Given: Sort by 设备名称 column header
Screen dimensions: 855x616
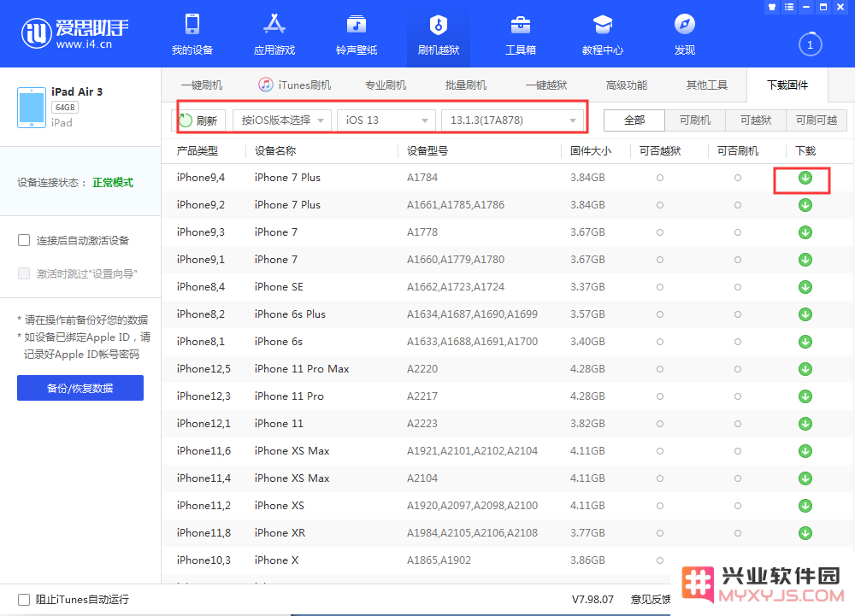Looking at the screenshot, I should (274, 151).
